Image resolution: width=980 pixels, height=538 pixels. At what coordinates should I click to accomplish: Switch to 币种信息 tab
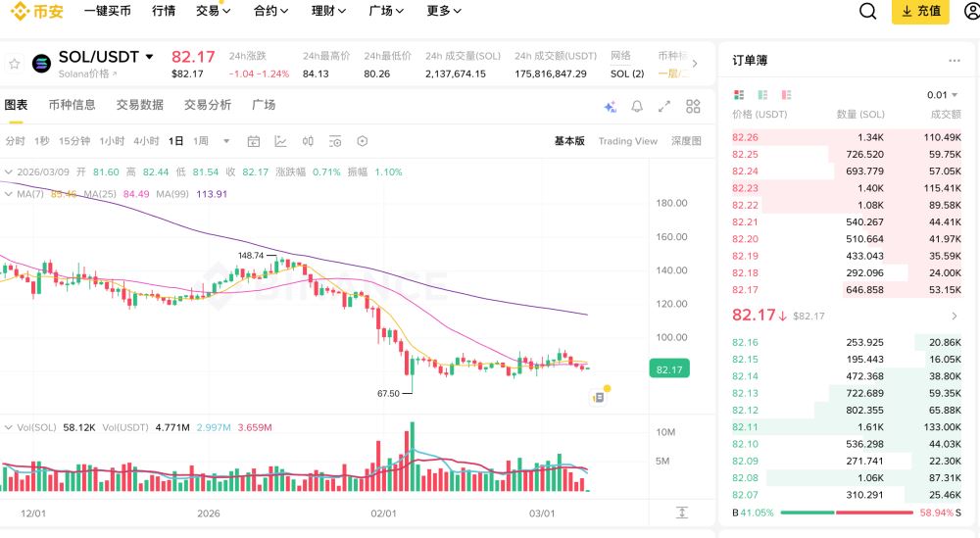pyautogui.click(x=72, y=105)
